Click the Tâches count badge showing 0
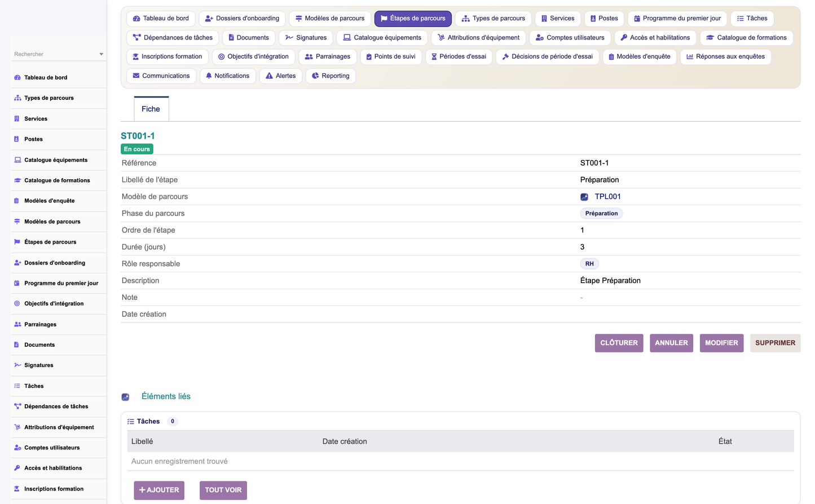The image size is (815, 504). pos(173,422)
